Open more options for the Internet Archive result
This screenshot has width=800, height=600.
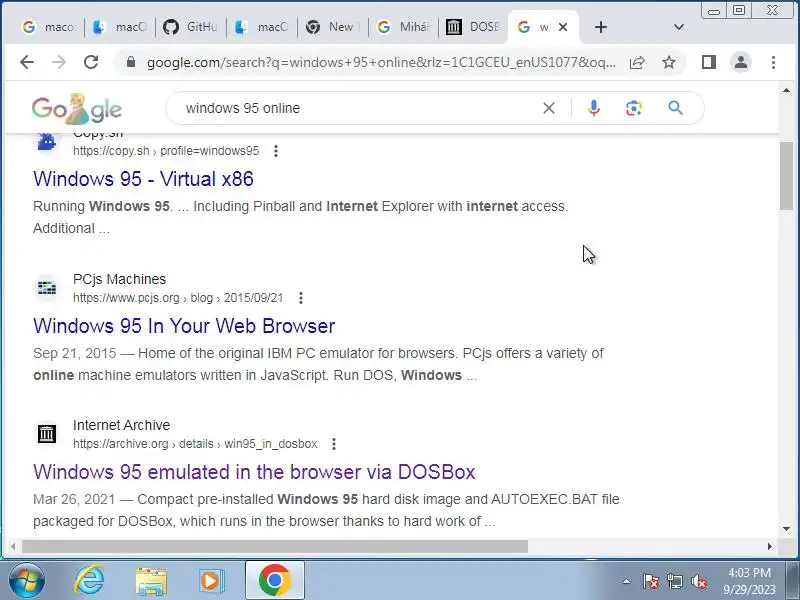[x=334, y=444]
